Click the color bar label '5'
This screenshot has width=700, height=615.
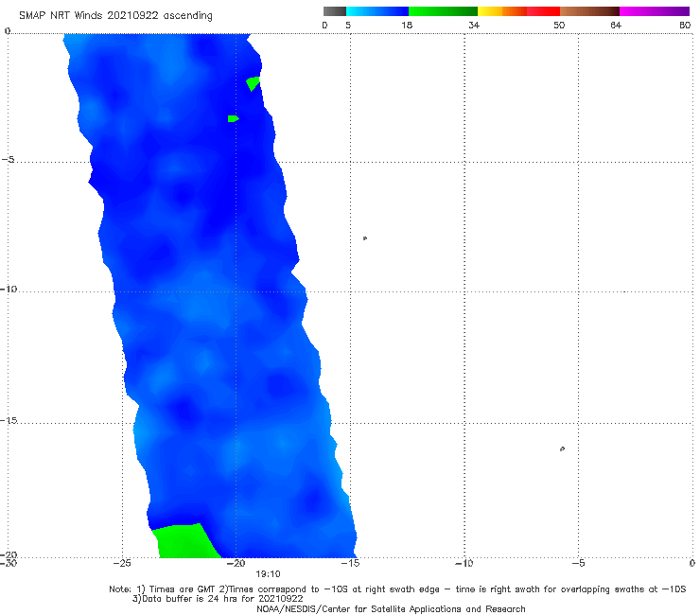[x=348, y=25]
